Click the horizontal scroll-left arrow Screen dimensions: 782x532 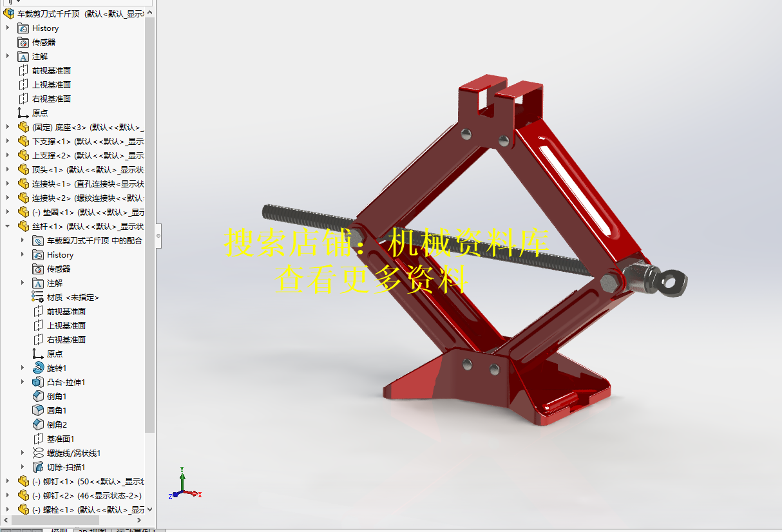5,520
